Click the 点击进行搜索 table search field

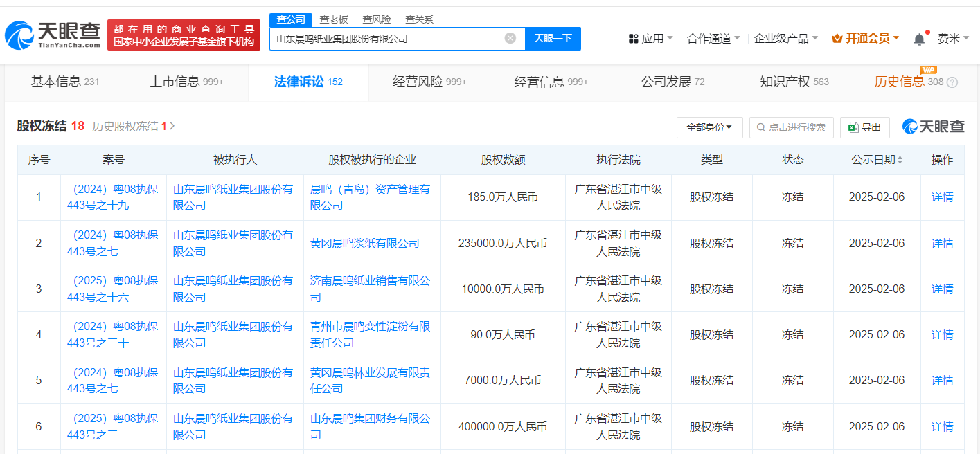tap(792, 127)
